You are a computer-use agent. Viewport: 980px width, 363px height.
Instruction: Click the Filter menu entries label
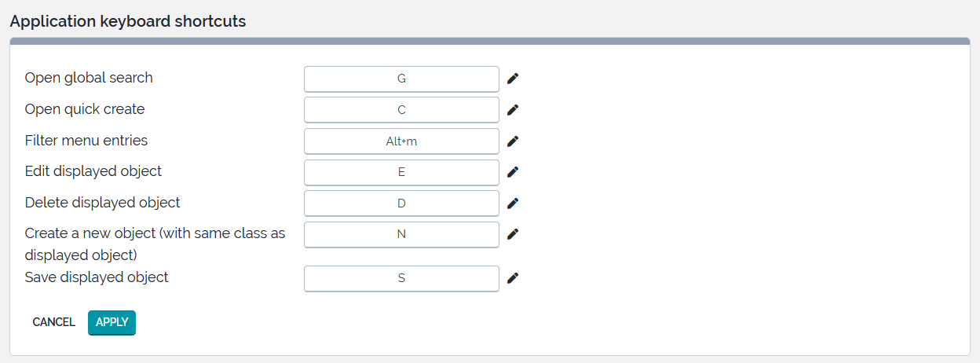tap(86, 141)
